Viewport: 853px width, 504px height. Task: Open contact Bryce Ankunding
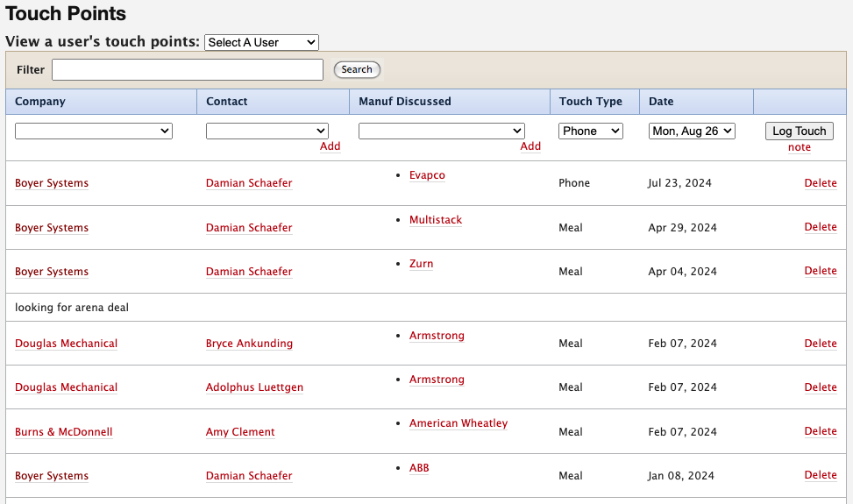pyautogui.click(x=249, y=344)
